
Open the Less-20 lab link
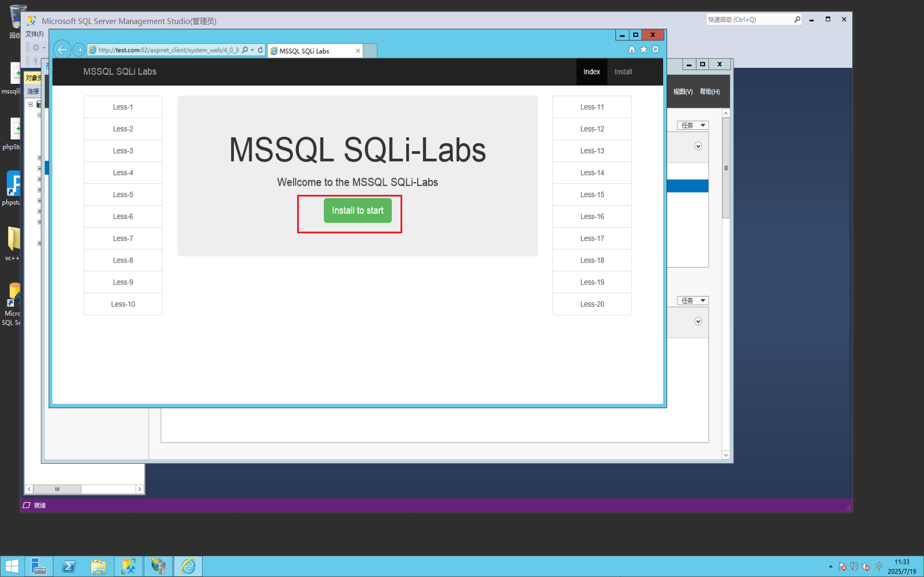tap(591, 304)
